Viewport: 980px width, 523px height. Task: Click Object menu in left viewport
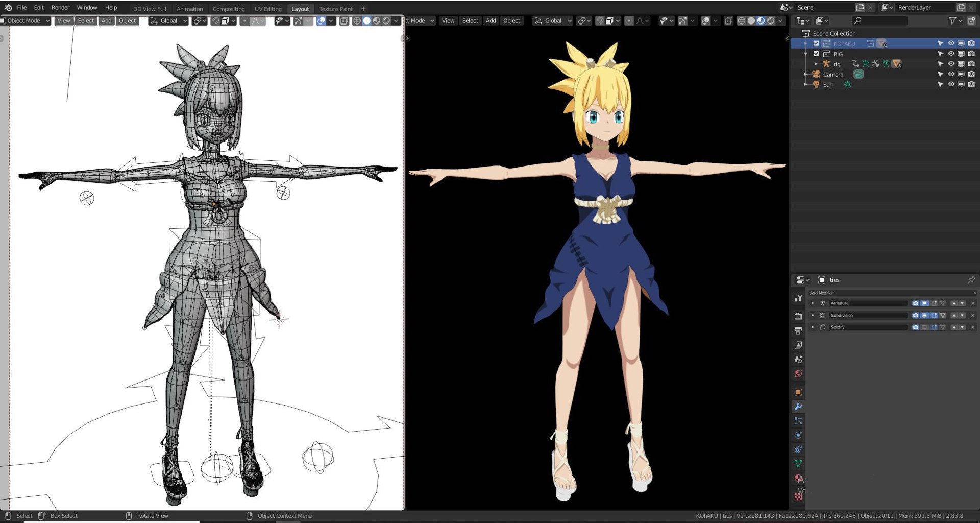pyautogui.click(x=128, y=21)
